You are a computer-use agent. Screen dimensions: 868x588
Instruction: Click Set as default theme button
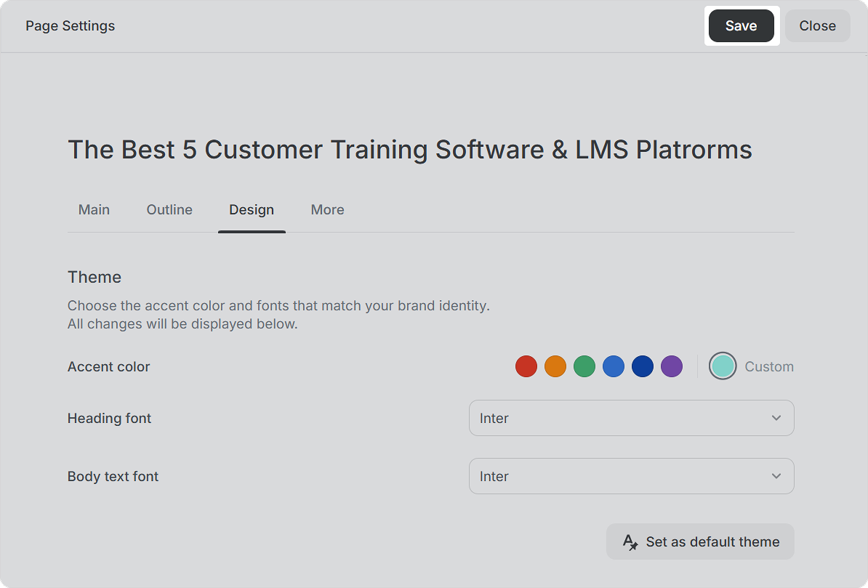pyautogui.click(x=700, y=541)
